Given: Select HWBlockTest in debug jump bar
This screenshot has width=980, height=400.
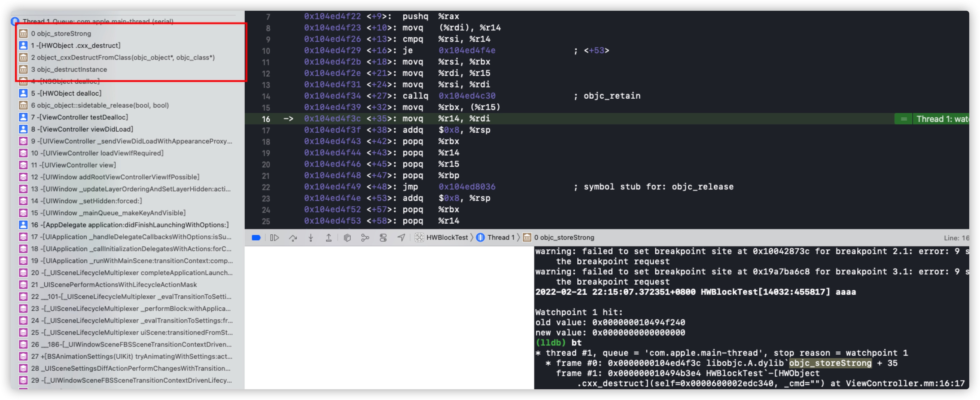Looking at the screenshot, I should [441, 238].
